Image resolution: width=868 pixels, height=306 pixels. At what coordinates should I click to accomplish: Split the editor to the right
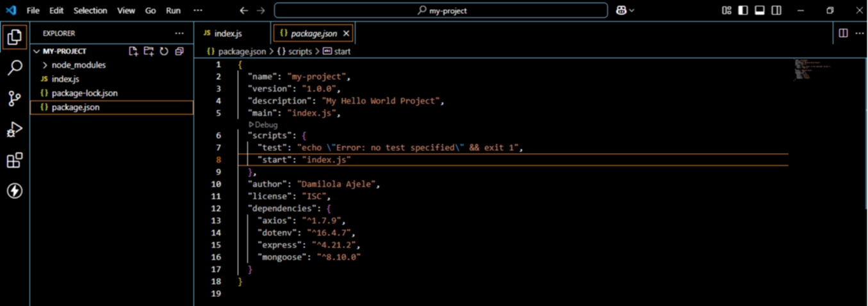(x=843, y=33)
